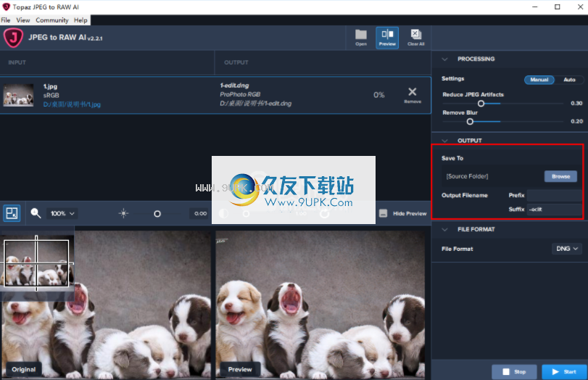Open the Community menu
This screenshot has width=588, height=380.
coord(52,20)
